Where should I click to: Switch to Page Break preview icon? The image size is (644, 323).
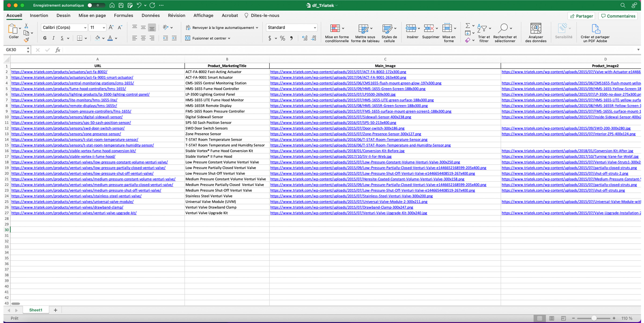563,318
